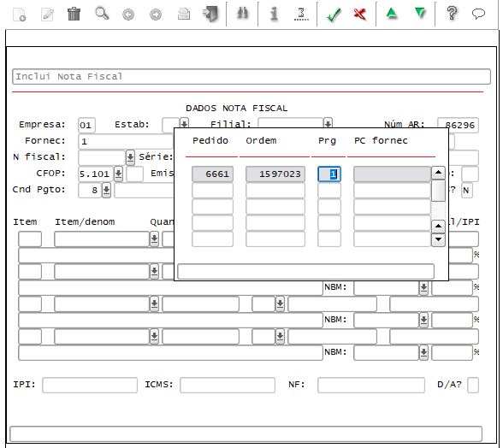This screenshot has width=503, height=448.
Task: Click the trash can delete icon
Action: (74, 14)
